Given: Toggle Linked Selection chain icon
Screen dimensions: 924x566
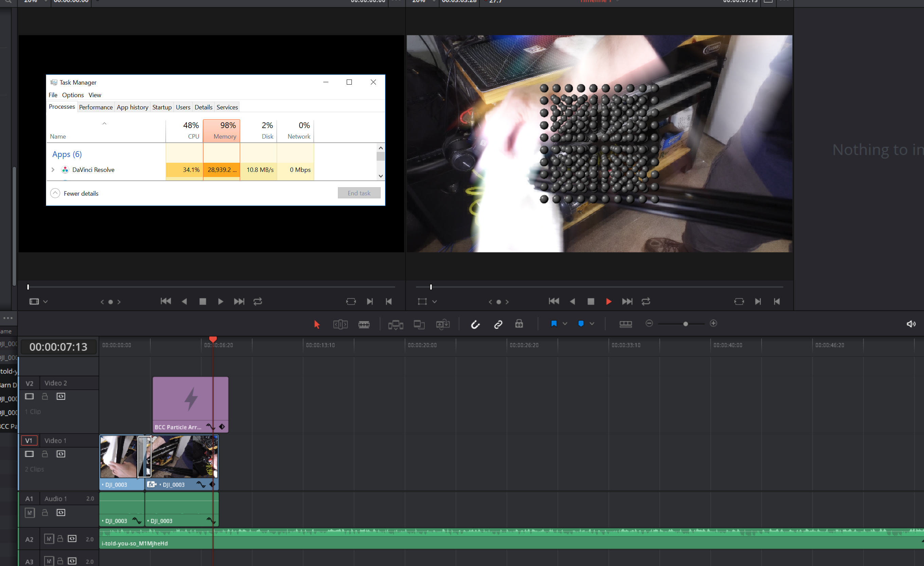Looking at the screenshot, I should click(x=498, y=324).
